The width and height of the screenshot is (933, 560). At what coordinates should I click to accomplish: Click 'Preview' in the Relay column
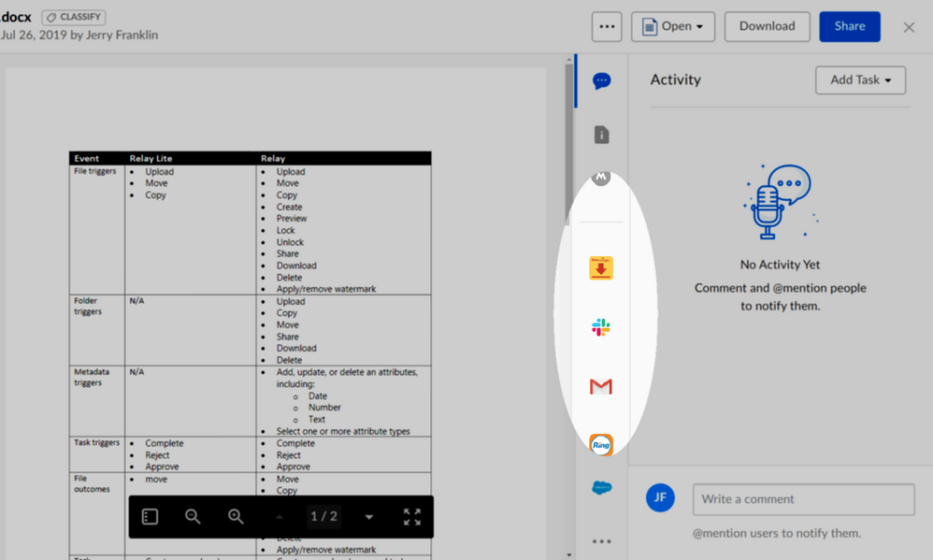292,219
